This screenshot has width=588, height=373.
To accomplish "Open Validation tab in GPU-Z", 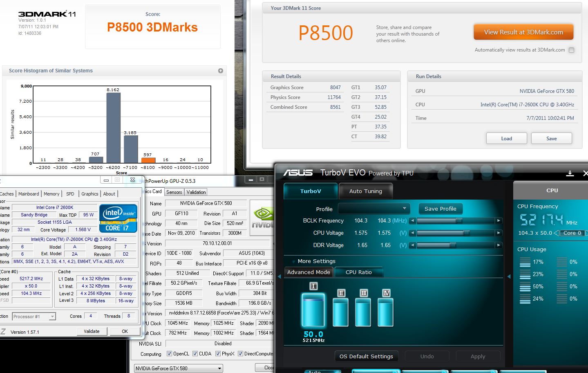I will tap(196, 192).
